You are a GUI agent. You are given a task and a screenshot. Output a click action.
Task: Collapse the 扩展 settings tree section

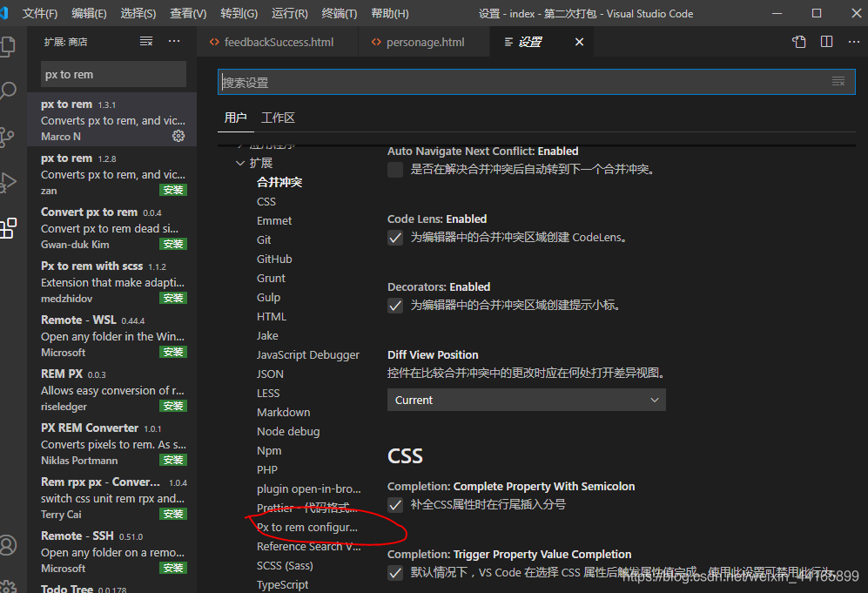pos(239,163)
